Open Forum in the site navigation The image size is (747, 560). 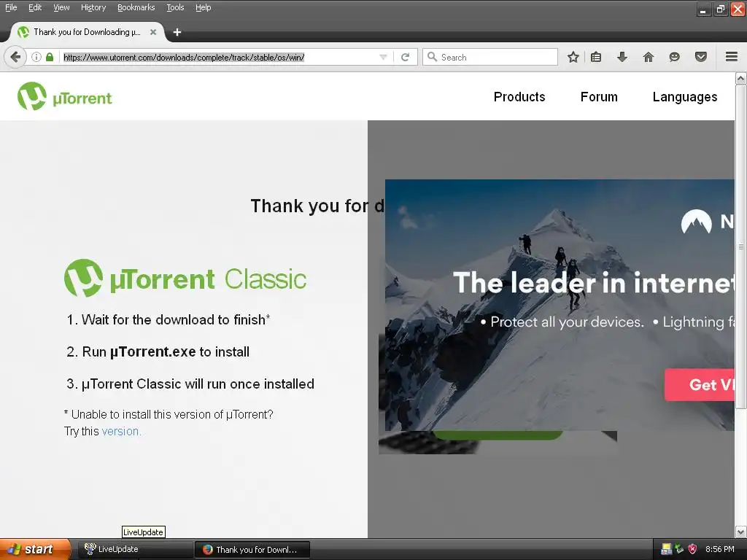pyautogui.click(x=599, y=97)
